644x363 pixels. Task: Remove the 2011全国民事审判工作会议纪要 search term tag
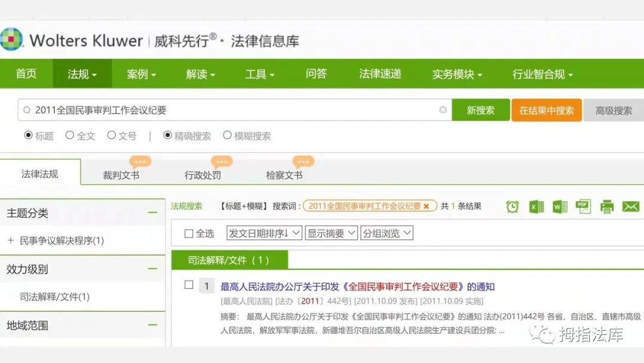tap(427, 205)
